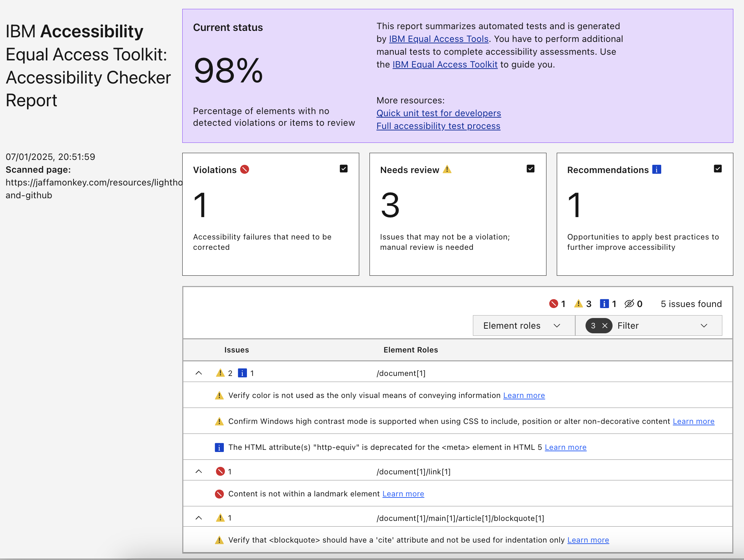Learn more about landmark element violation
This screenshot has width=744, height=560.
coord(403,494)
